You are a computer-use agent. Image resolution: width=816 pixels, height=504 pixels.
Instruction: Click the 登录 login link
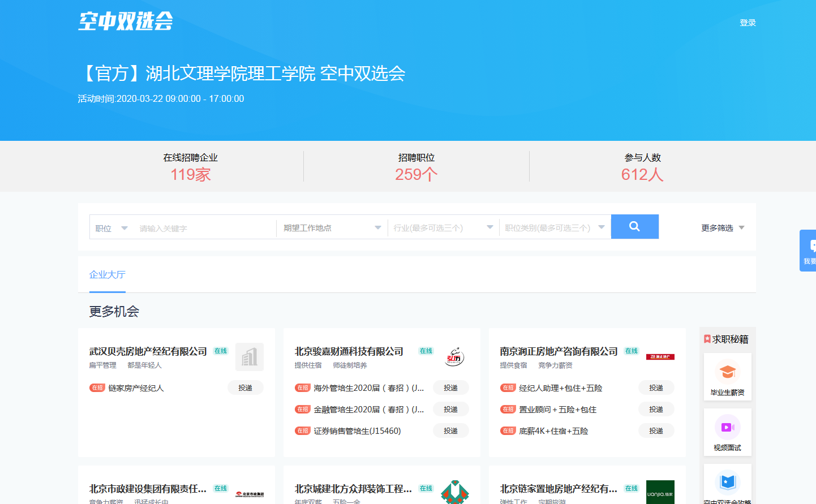[x=748, y=23]
